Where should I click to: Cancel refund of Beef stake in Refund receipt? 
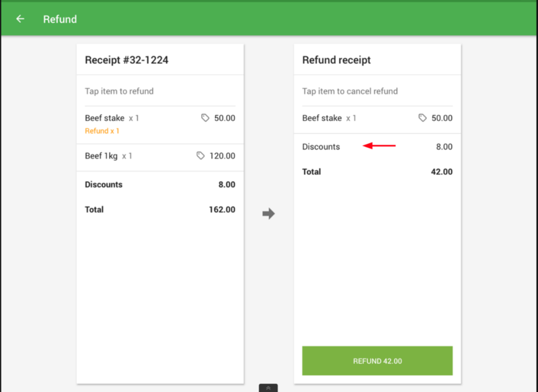point(322,118)
